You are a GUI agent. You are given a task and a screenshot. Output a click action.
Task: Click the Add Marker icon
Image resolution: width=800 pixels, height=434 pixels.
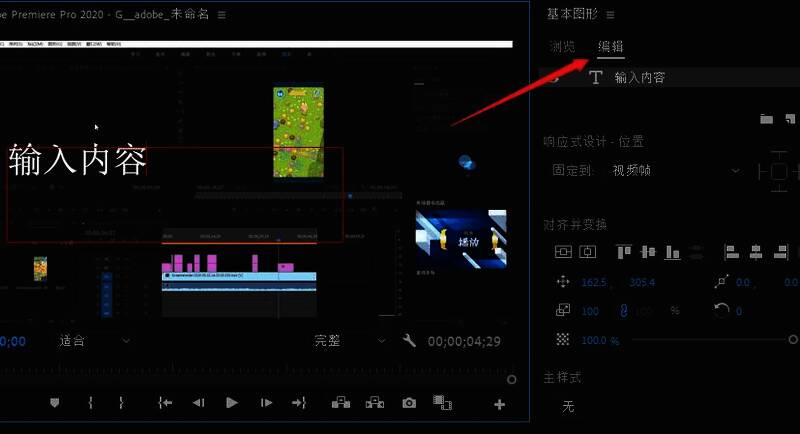click(54, 403)
